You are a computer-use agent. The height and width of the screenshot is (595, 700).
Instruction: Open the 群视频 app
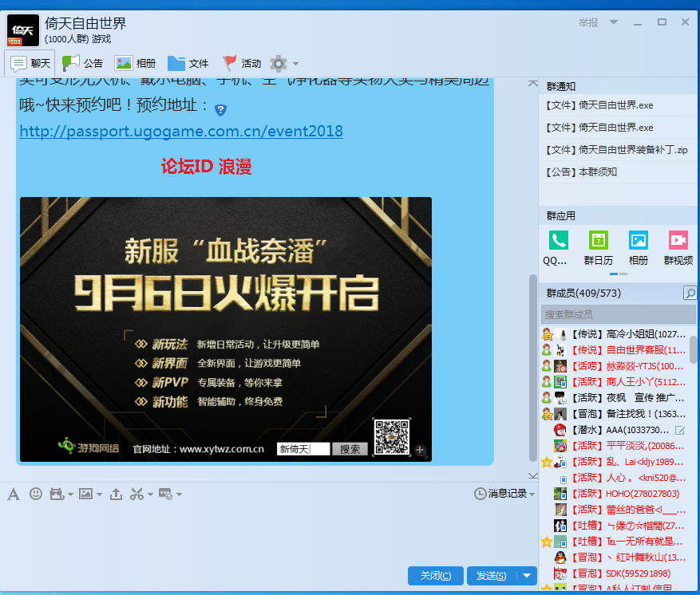pyautogui.click(x=678, y=240)
